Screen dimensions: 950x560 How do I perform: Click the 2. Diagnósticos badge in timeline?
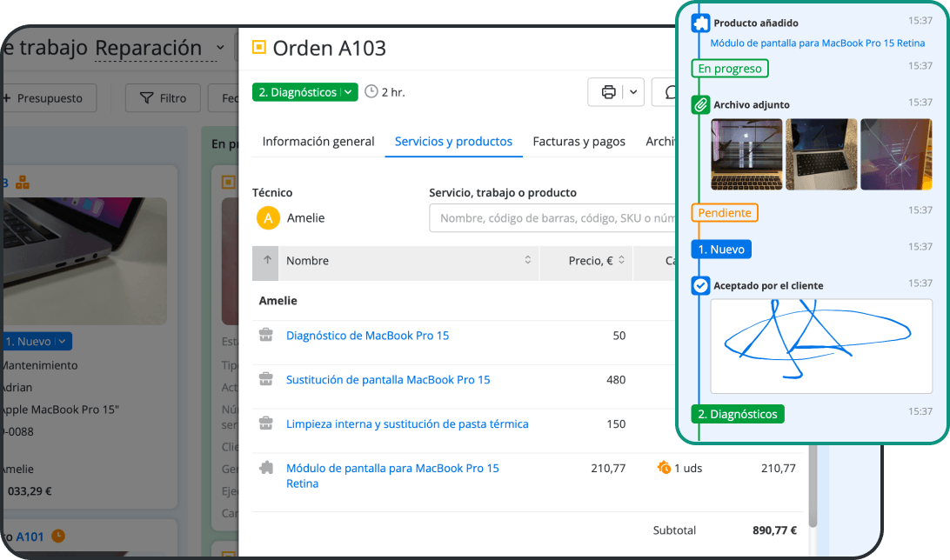point(738,414)
